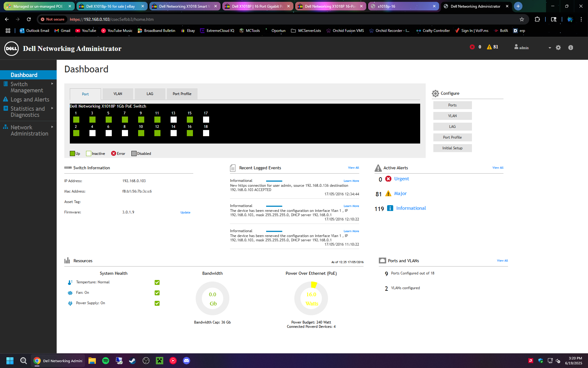Switch to x1018p-16 browser tab
This screenshot has height=368, width=588.
point(403,6)
